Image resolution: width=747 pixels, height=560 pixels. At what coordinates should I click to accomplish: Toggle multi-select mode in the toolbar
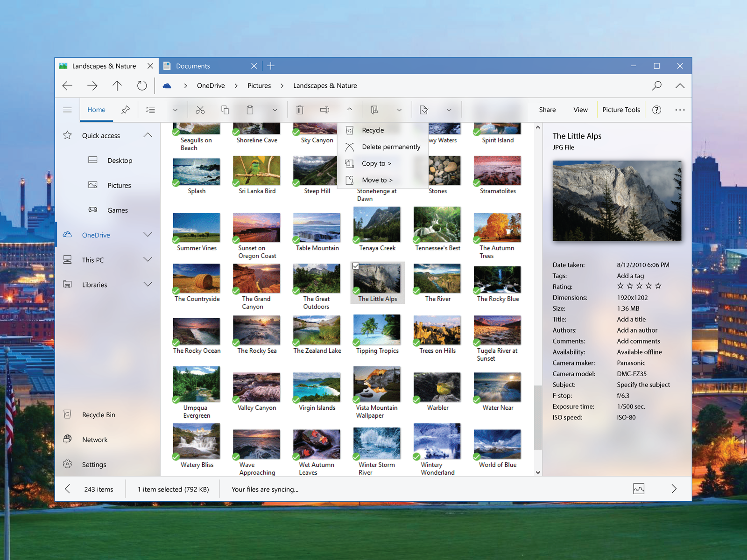(150, 109)
